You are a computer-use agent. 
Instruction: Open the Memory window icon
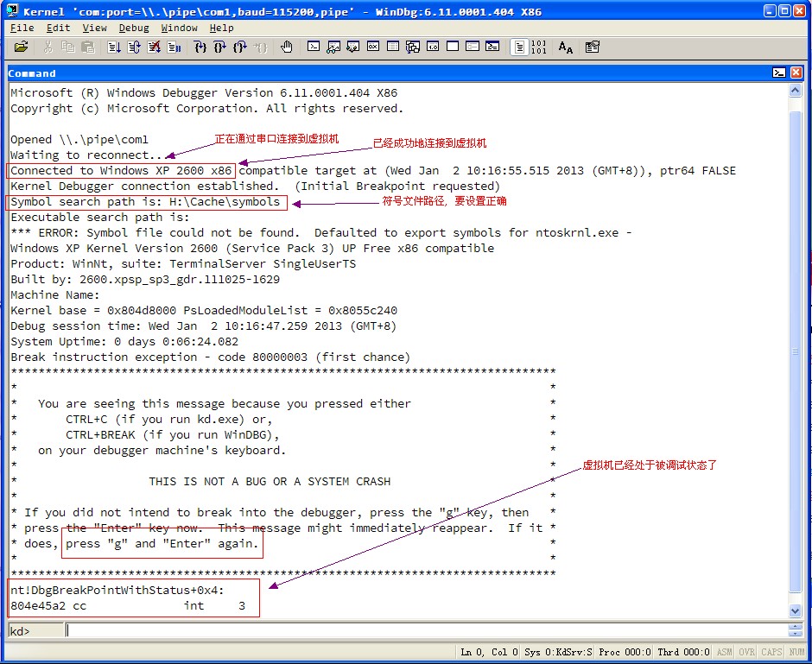click(393, 47)
